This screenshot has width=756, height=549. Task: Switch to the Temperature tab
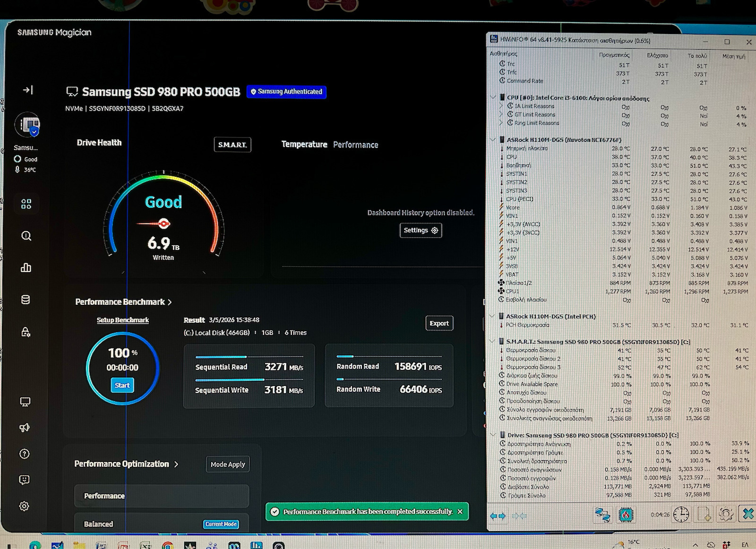[x=304, y=145]
